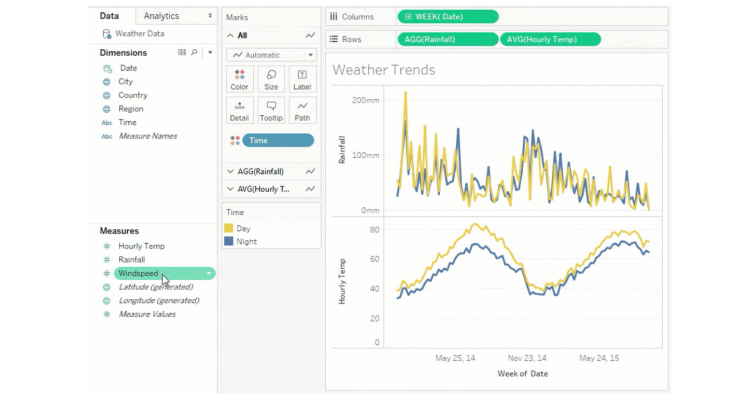Open the Label marks card
The image size is (750, 397).
302,79
